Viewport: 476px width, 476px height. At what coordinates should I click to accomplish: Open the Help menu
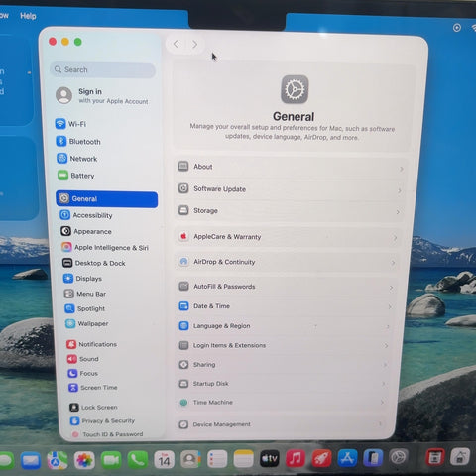28,16
